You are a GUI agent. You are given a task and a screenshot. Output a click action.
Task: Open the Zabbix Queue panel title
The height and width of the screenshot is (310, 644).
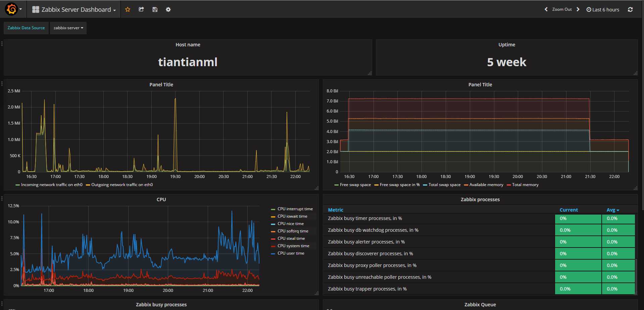click(480, 305)
